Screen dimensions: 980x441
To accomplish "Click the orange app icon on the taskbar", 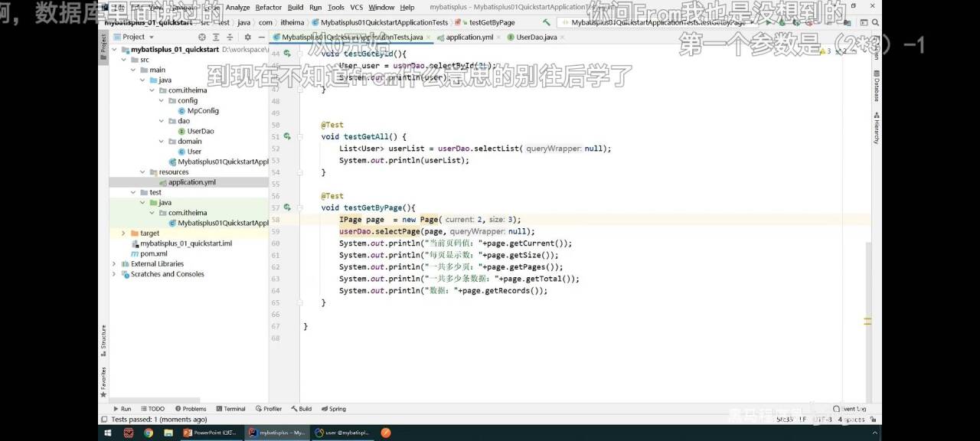I will click(386, 433).
